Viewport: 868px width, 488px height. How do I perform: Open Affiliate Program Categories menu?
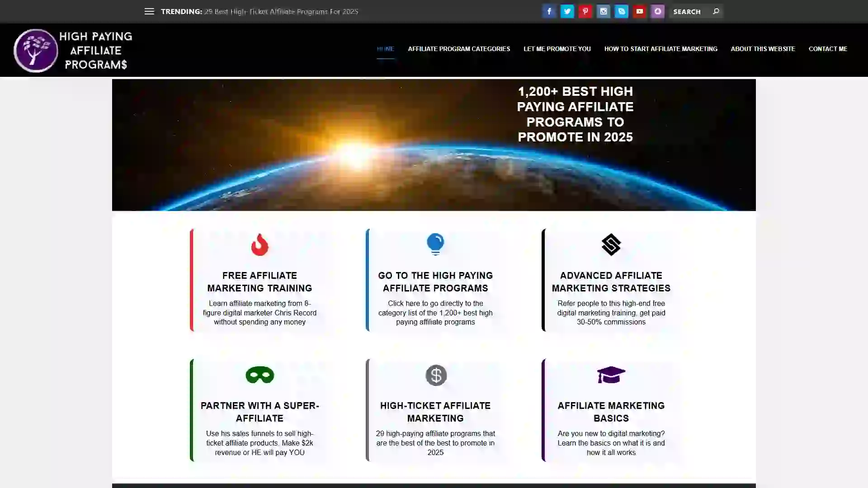point(459,49)
